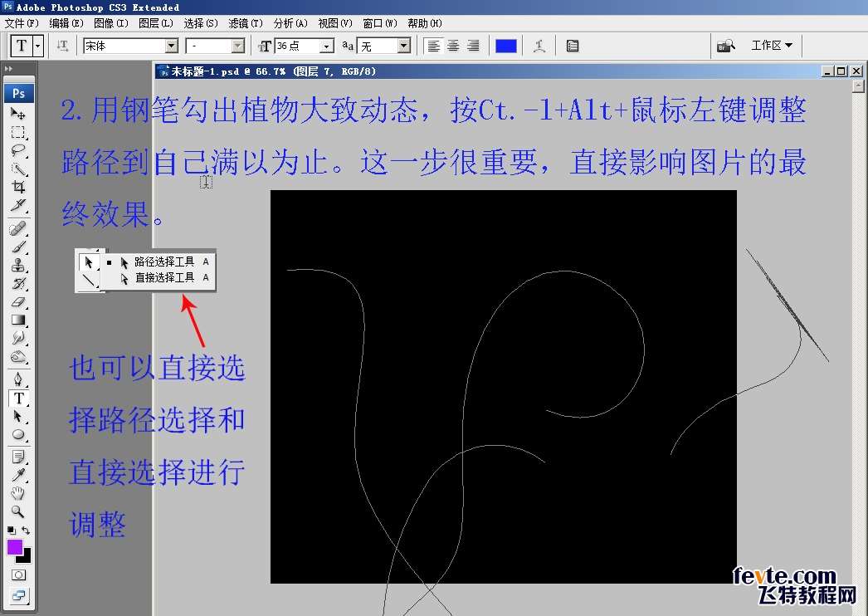The width and height of the screenshot is (868, 616).
Task: Open the anti-aliasing 无 dropdown
Action: (404, 46)
